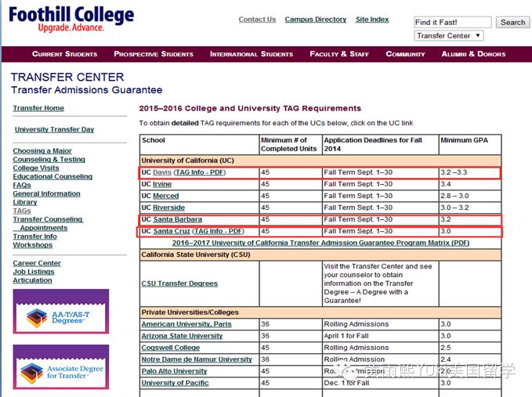Select Prospective Students menu

[x=154, y=54]
